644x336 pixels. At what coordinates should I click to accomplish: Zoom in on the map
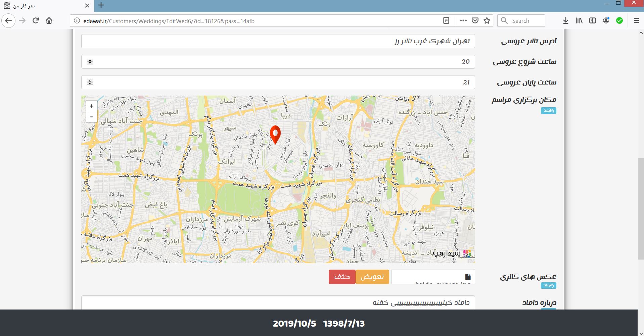point(92,106)
